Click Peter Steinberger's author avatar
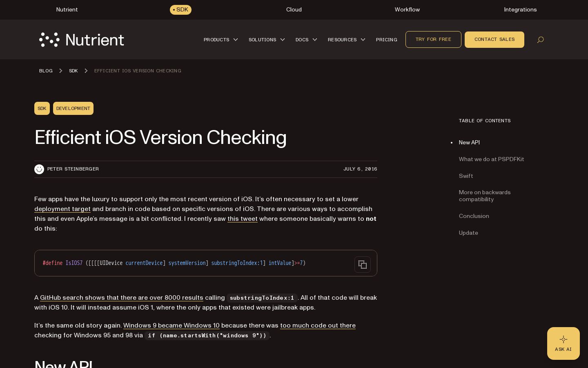588x368 pixels. pos(39,169)
